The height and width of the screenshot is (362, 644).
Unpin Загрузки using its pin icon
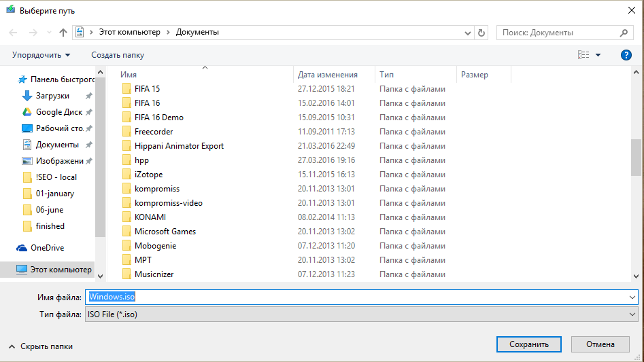click(88, 96)
